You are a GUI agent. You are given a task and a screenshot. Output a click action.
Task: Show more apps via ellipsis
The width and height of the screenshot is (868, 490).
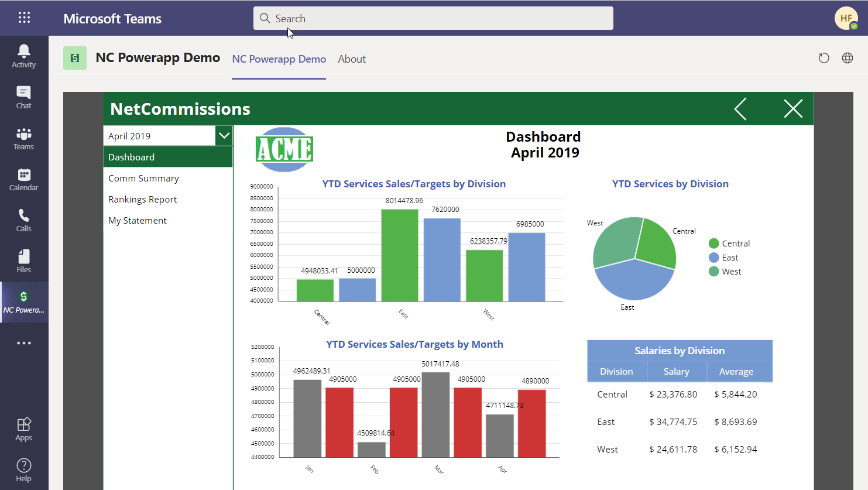click(23, 343)
